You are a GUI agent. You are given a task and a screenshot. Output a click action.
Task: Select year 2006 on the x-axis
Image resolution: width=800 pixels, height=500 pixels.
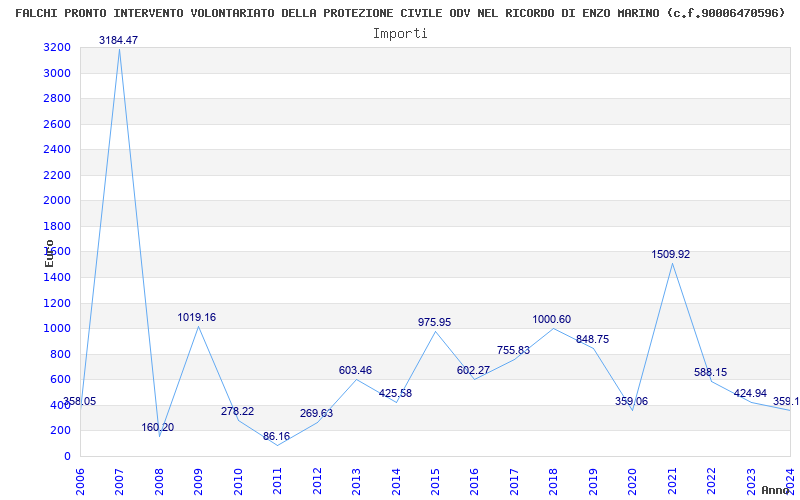(x=80, y=481)
